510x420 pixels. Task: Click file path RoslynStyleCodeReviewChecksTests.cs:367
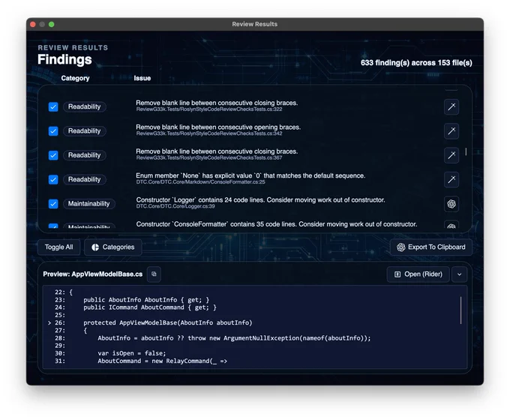(x=209, y=157)
